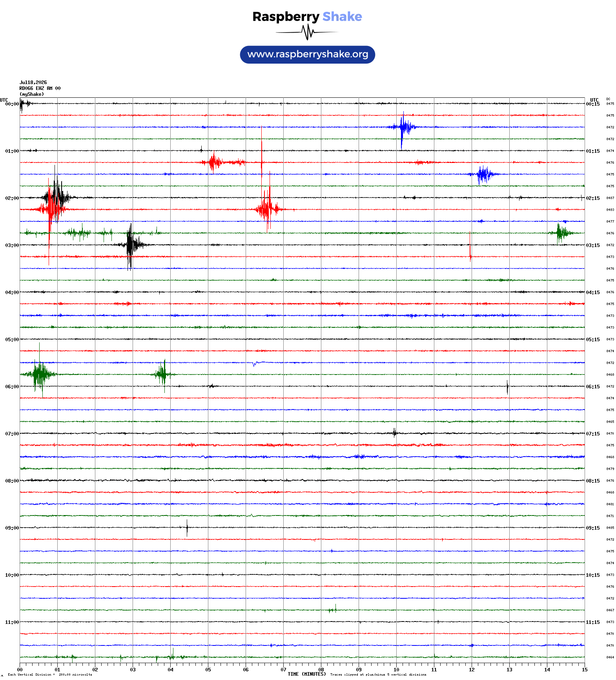Click the 05:00 hour label
This screenshot has width=616, height=680.
pyautogui.click(x=12, y=340)
